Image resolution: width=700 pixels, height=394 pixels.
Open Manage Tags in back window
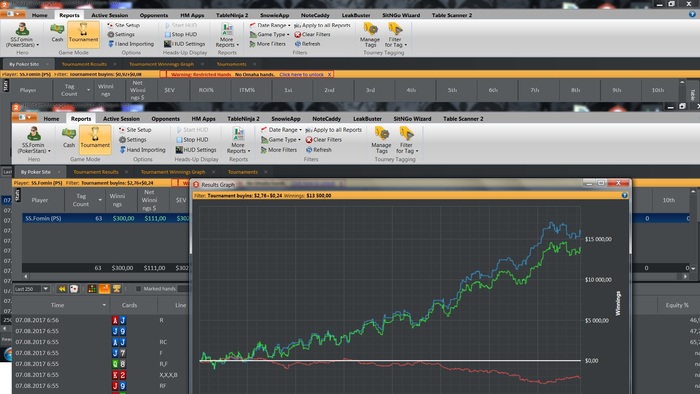[370, 34]
